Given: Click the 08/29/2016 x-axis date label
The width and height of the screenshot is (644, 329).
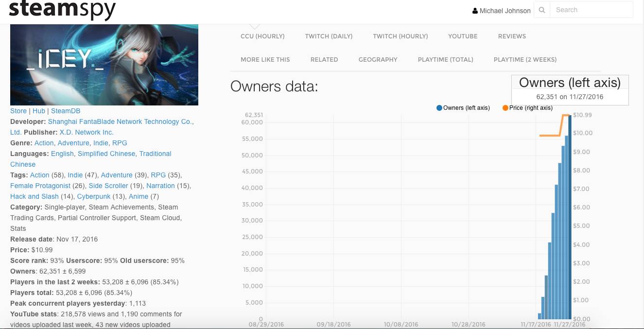Looking at the screenshot, I should click(x=266, y=324).
